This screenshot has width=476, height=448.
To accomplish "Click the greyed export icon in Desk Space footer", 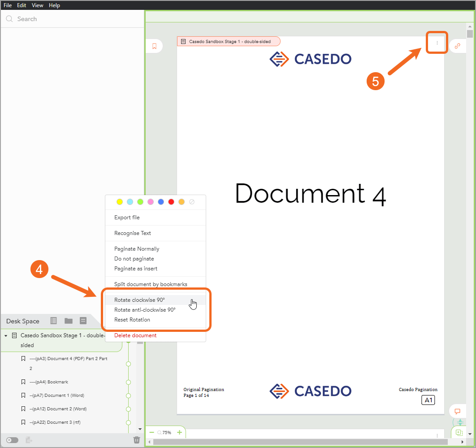I will click(29, 440).
